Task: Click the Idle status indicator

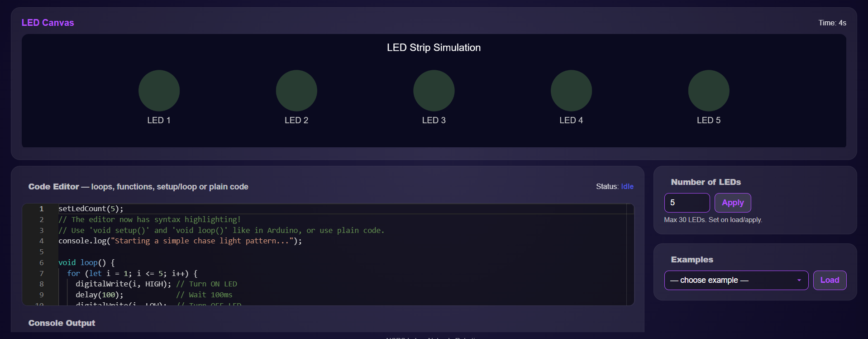Action: pos(627,187)
